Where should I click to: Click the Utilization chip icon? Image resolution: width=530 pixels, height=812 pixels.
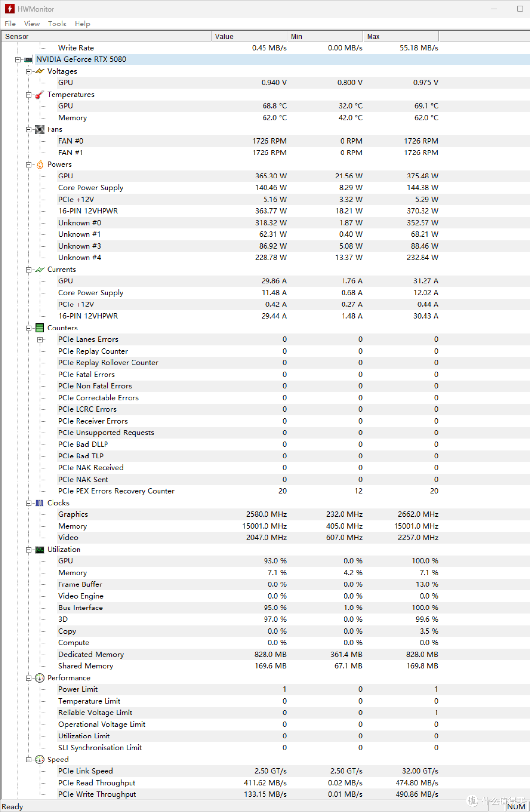coord(40,550)
